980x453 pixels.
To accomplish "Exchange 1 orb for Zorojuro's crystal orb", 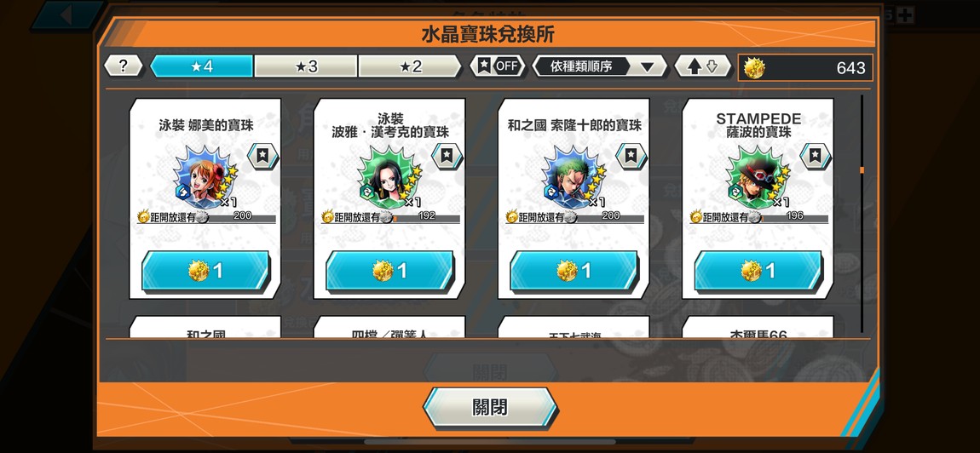I will [574, 271].
